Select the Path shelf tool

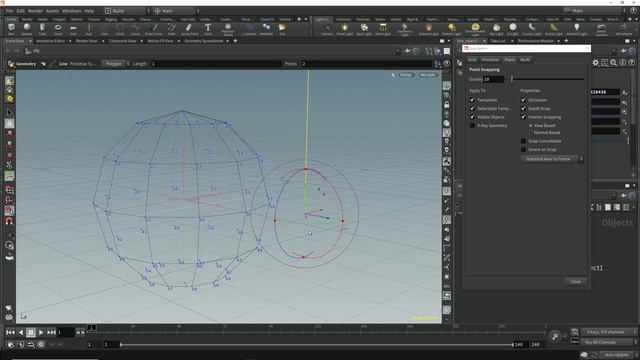tap(172, 29)
